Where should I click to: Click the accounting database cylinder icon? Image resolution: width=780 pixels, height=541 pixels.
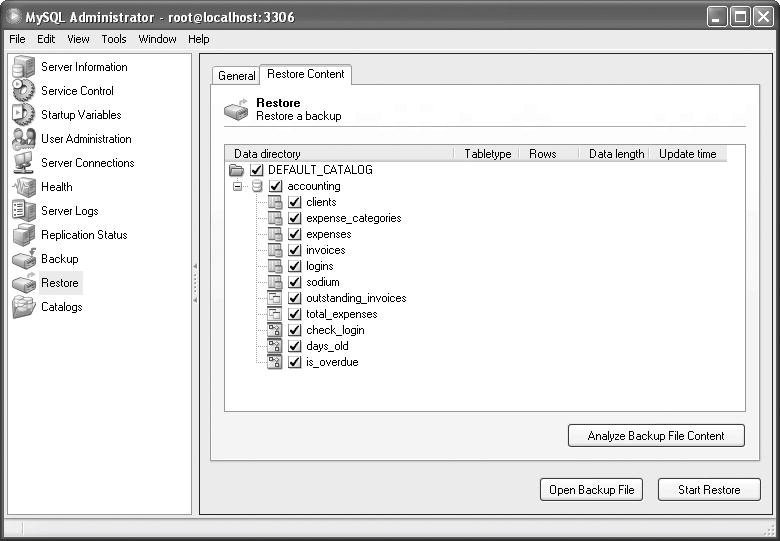pos(257,186)
